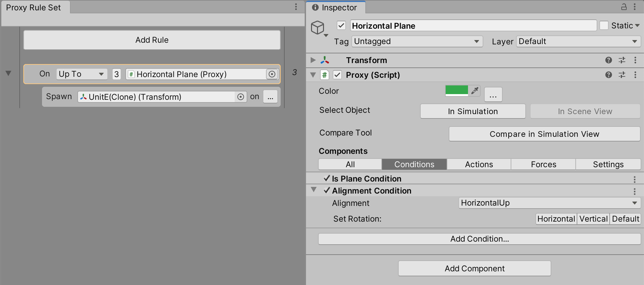Click the Inspector lock icon
The image size is (644, 285).
(624, 7)
